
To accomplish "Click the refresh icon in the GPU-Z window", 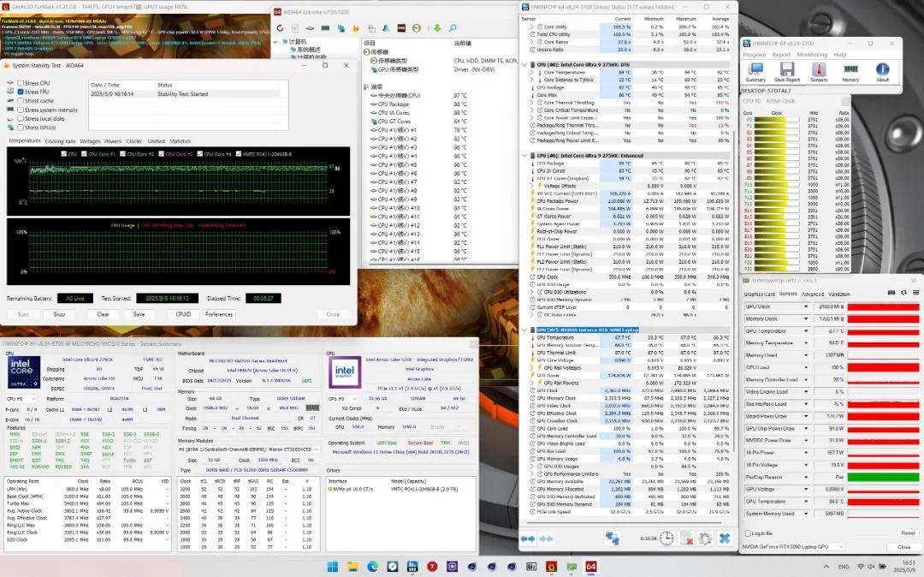I will point(903,292).
